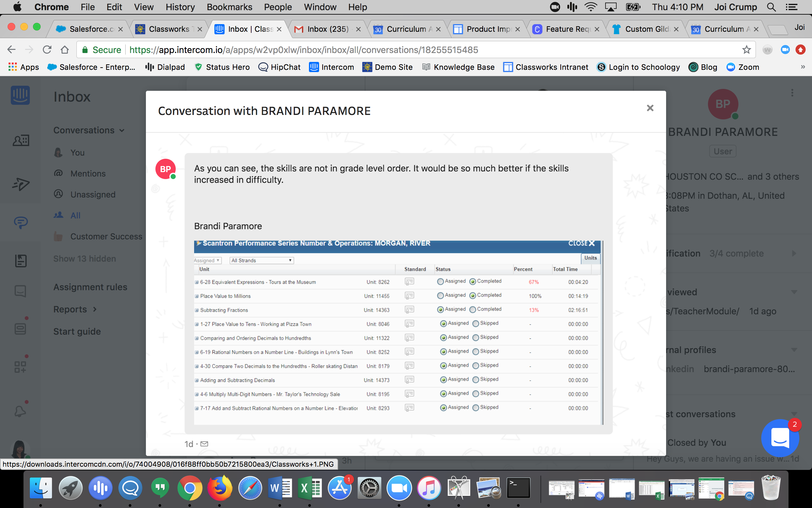Open the Start guide link

[x=77, y=331]
